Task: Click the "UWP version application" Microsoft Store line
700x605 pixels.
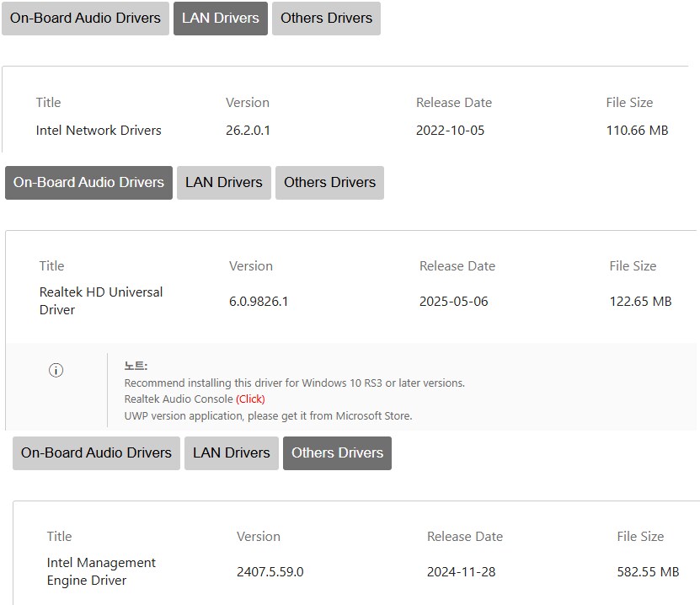Action: pyautogui.click(x=269, y=415)
